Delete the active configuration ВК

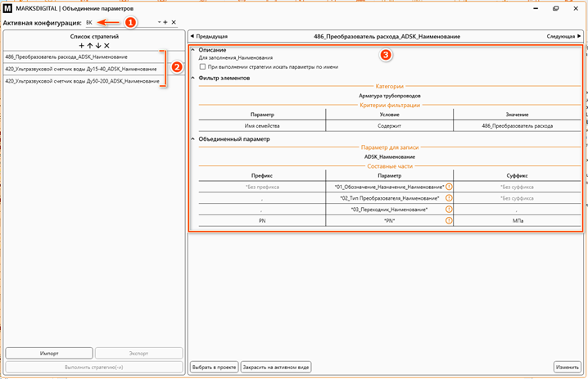pos(174,22)
